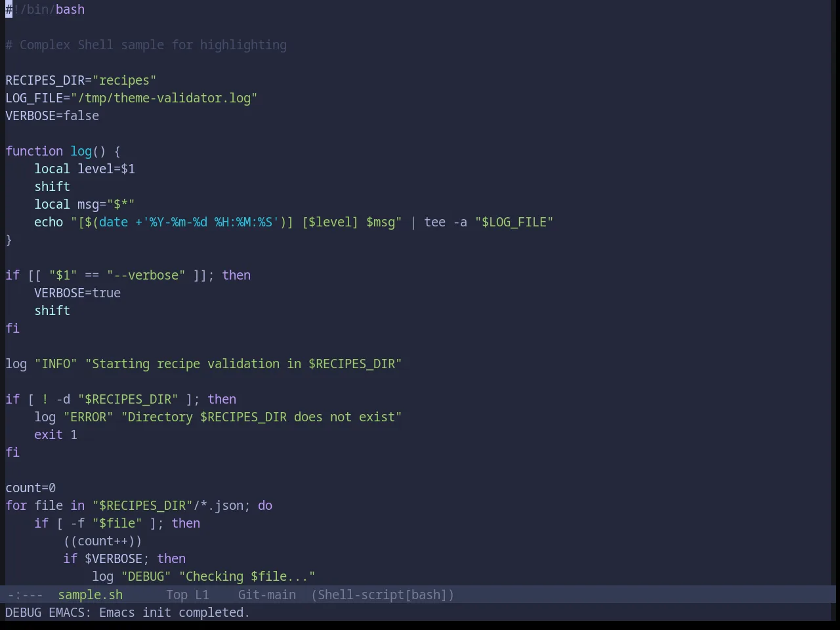Click the "INFO" string
This screenshot has height=630, width=840.
point(56,364)
